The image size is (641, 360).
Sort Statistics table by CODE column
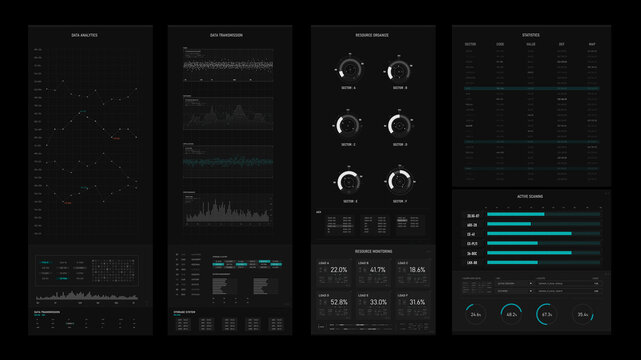coord(500,44)
